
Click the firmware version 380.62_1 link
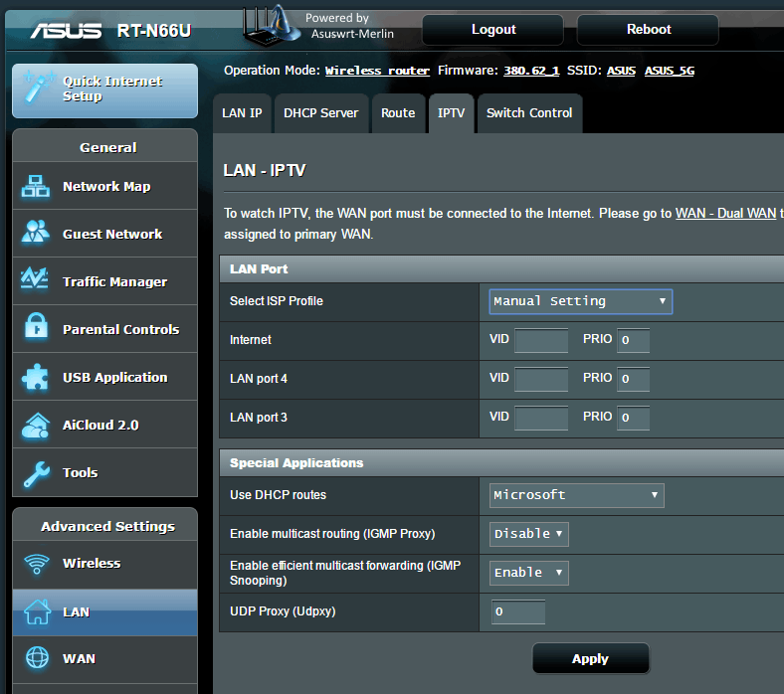point(531,71)
